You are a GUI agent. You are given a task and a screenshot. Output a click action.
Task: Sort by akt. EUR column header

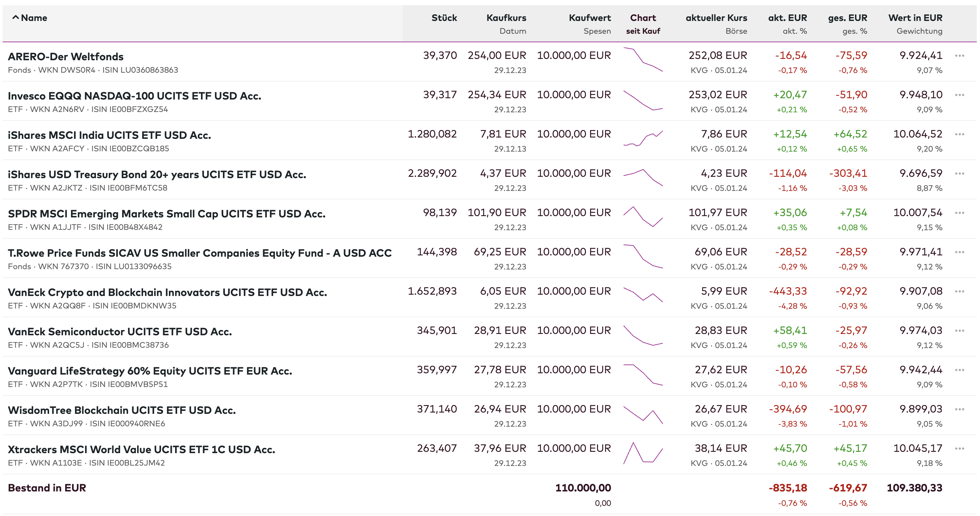(787, 18)
